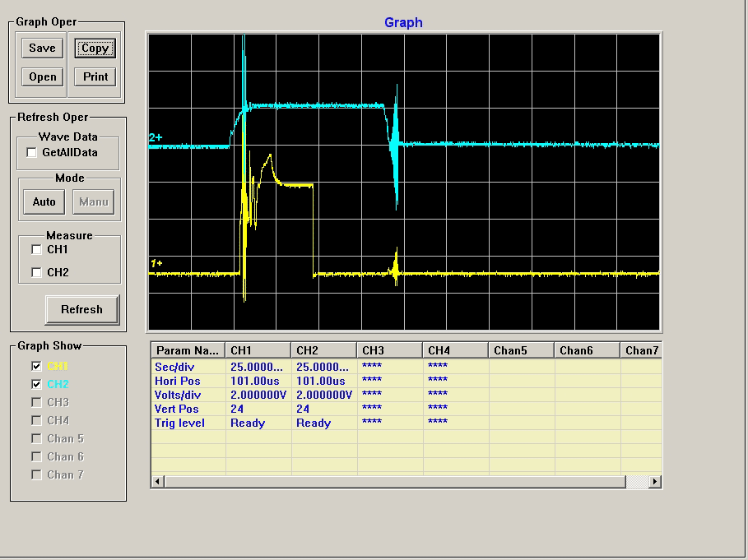Click the Refresh button
Image resolution: width=748 pixels, height=560 pixels.
tap(82, 309)
